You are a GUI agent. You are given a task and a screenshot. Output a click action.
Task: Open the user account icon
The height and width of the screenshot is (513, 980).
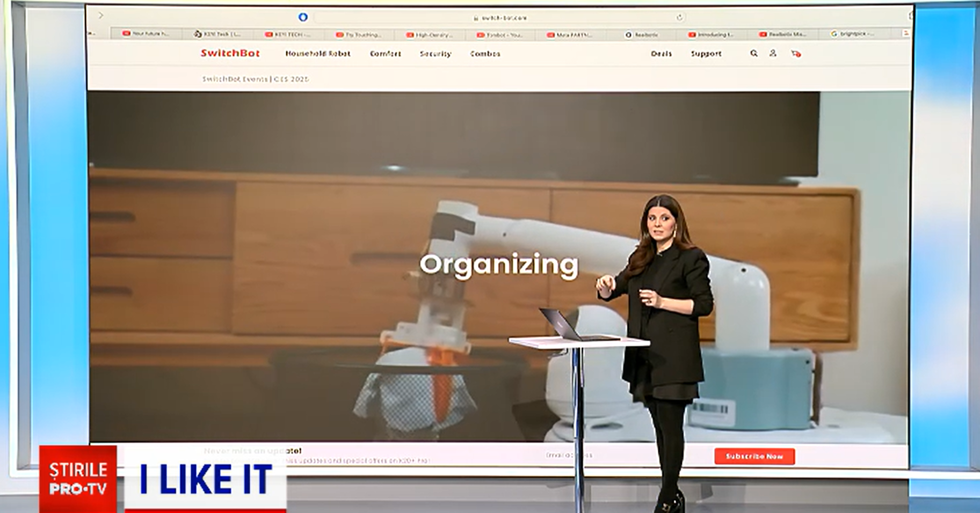(773, 54)
